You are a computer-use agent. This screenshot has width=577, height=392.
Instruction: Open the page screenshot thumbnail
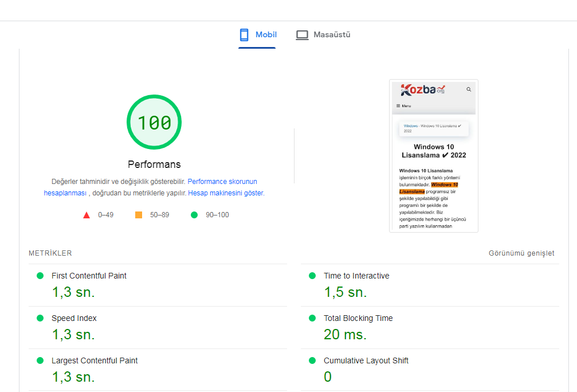point(434,156)
